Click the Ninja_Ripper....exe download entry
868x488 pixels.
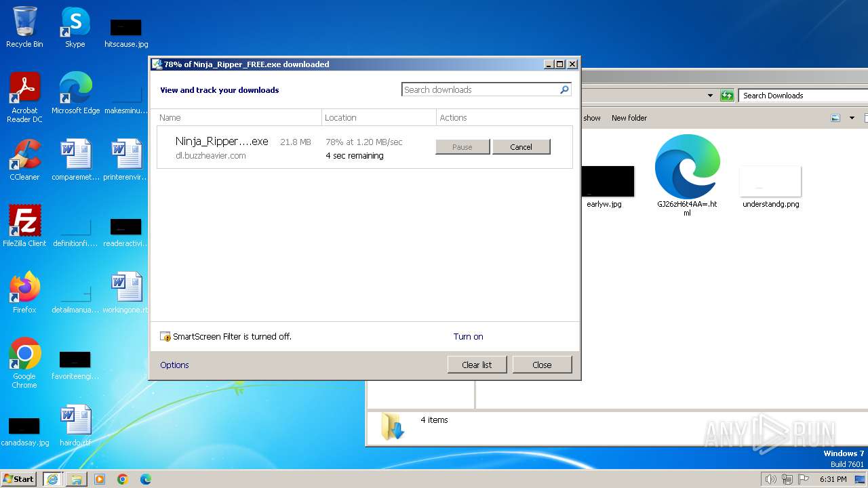[222, 141]
